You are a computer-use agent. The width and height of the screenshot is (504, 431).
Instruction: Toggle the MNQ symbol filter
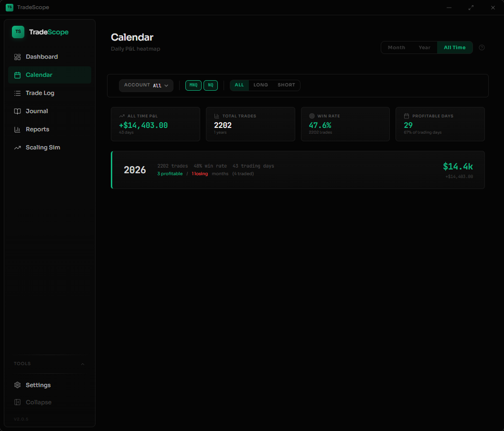click(193, 85)
